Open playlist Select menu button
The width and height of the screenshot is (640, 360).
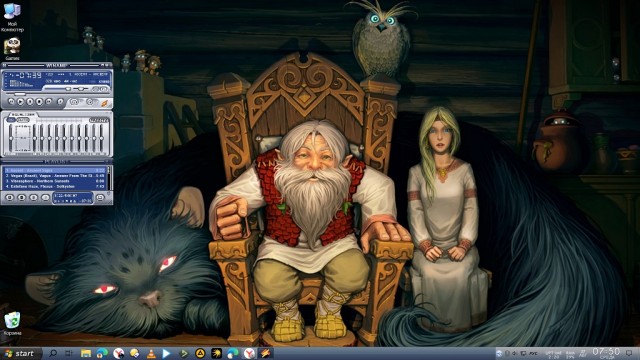pyautogui.click(x=33, y=198)
